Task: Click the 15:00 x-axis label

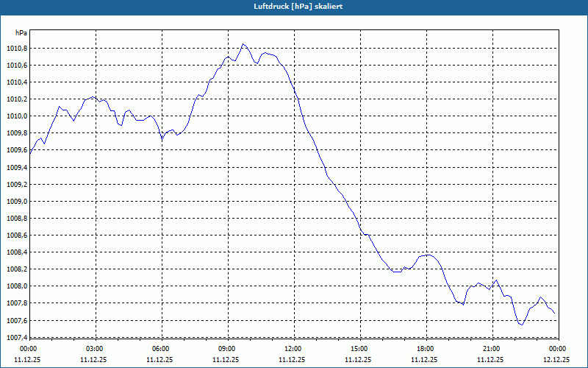Action: [360, 349]
